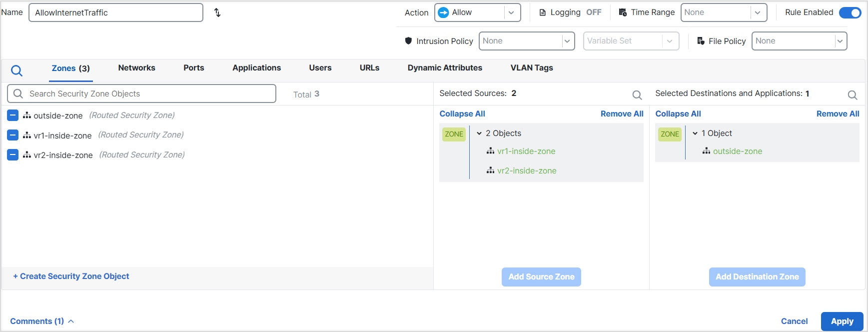This screenshot has height=332, width=868.
Task: Search within Selected Destinations list
Action: coord(852,94)
